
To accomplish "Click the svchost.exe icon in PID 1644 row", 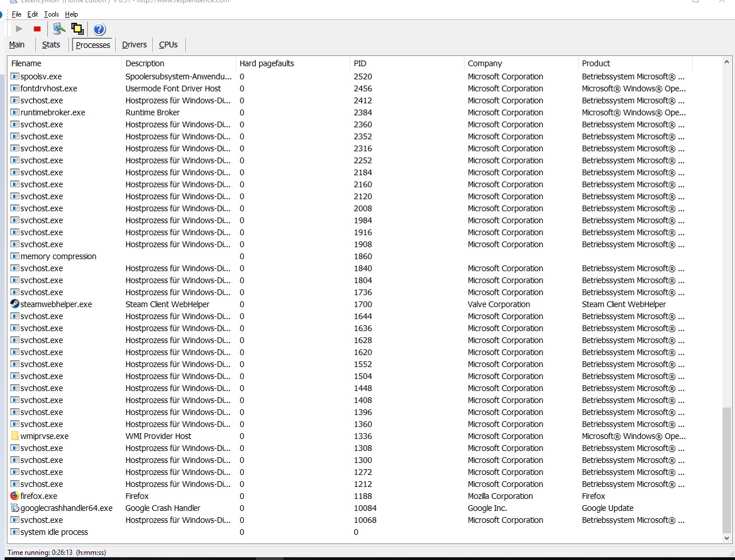I will (15, 316).
